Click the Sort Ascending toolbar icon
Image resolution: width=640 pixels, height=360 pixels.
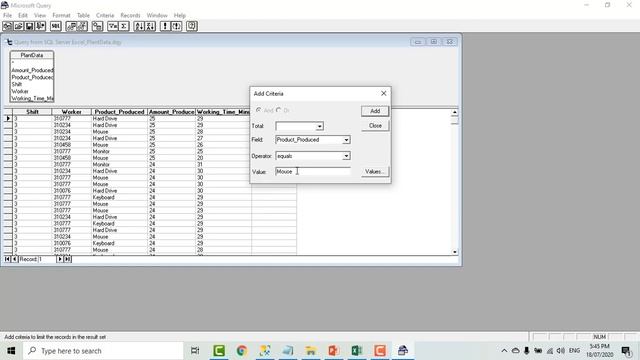click(139, 26)
